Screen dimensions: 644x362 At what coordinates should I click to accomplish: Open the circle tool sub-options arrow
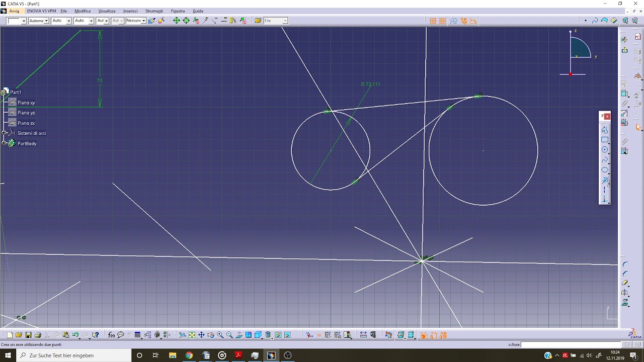pyautogui.click(x=609, y=153)
